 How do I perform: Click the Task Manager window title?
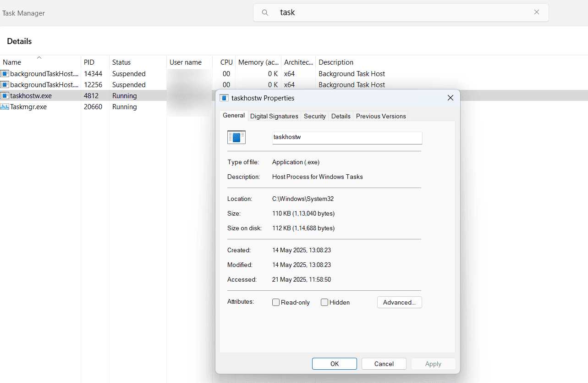[x=24, y=13]
